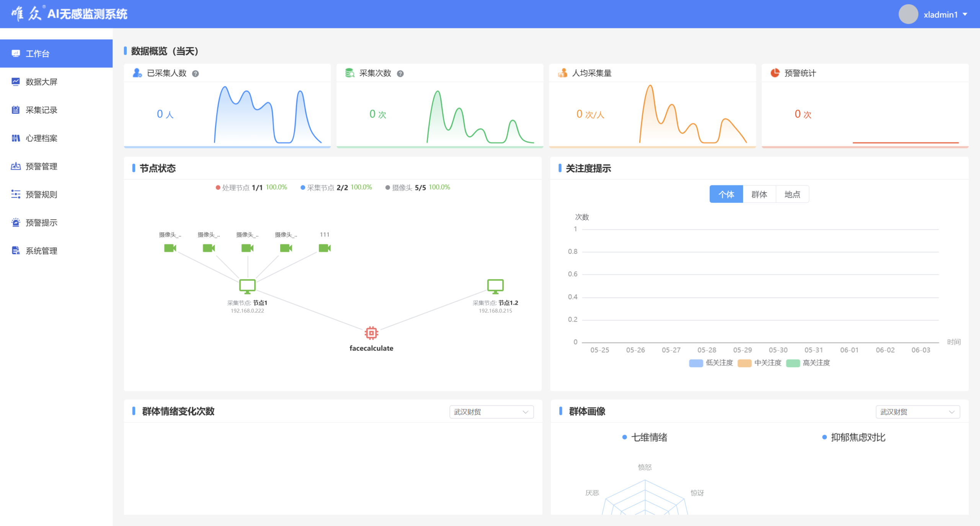Click the 唯众 AI无感监测系统 logo

pos(69,14)
